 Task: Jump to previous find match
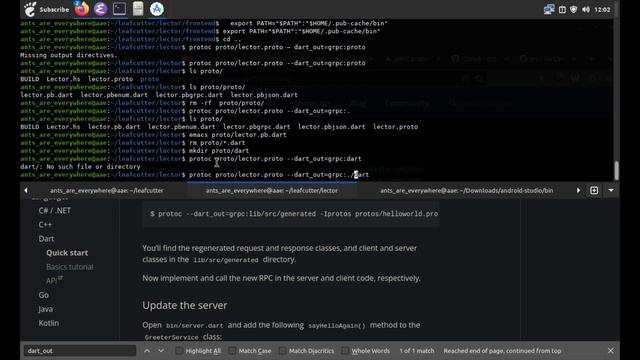147,351
